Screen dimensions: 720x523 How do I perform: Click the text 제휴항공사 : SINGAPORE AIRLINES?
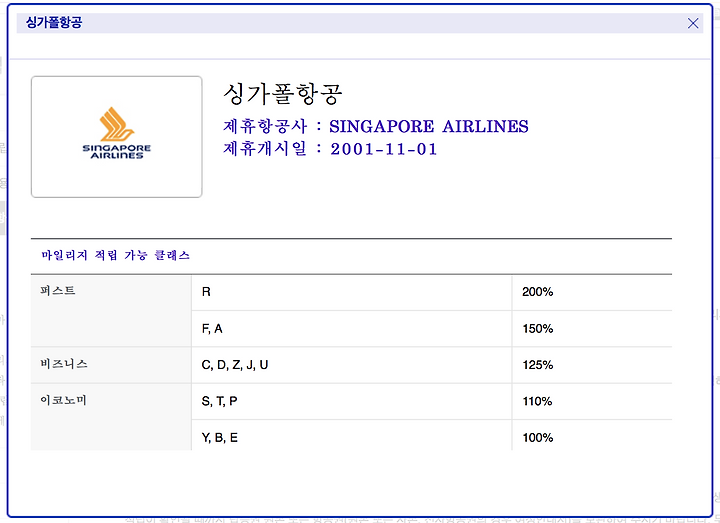[376, 126]
